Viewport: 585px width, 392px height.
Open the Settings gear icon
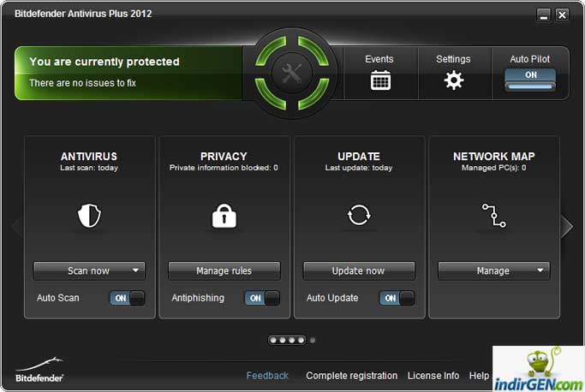tap(454, 80)
